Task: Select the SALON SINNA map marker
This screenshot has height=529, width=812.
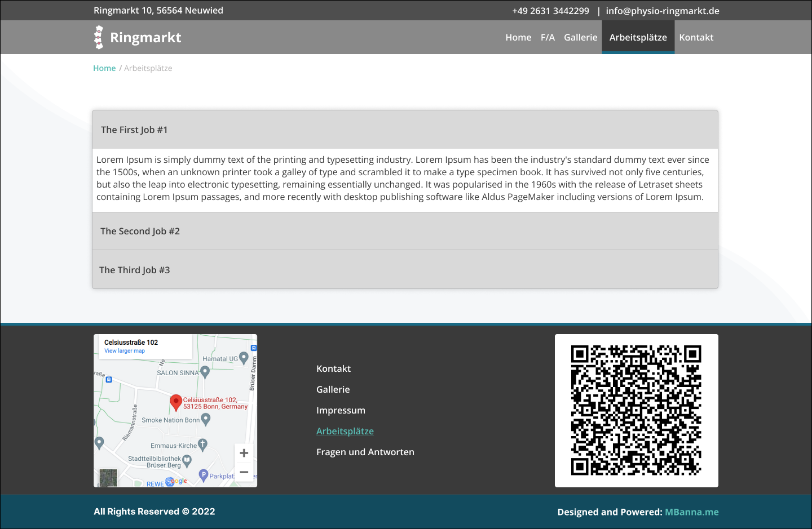Action: click(205, 372)
